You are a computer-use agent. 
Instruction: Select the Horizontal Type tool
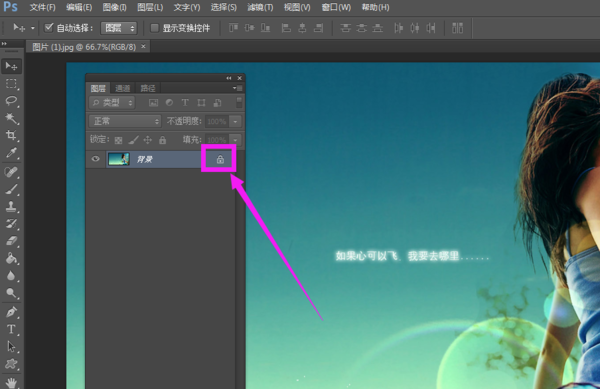11,329
